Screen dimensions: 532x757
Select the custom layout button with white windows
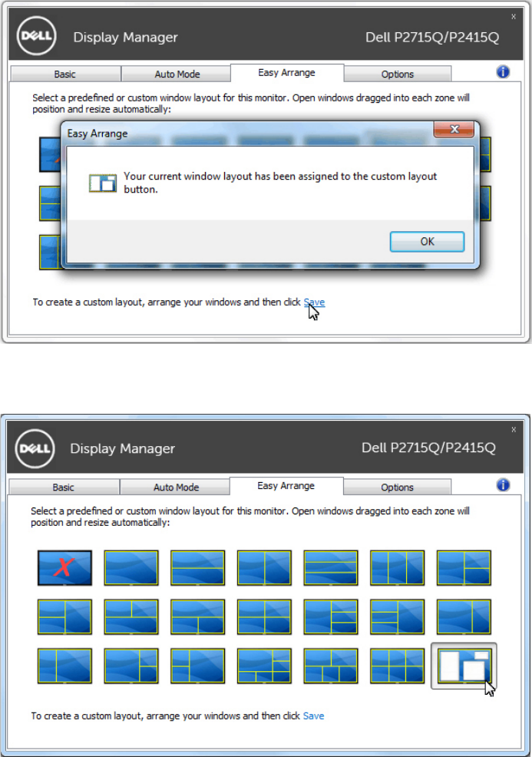click(x=464, y=666)
